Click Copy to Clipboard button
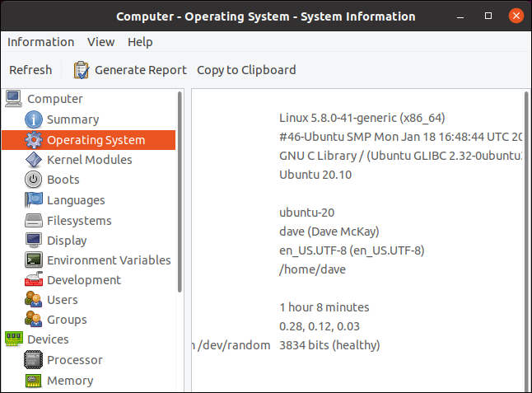 246,70
